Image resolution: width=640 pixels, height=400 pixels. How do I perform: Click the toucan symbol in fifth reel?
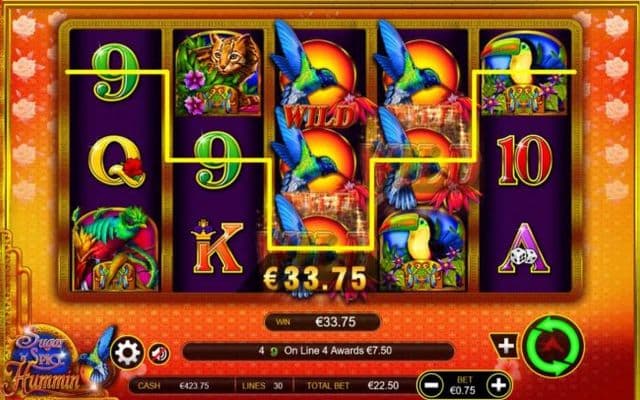(524, 74)
